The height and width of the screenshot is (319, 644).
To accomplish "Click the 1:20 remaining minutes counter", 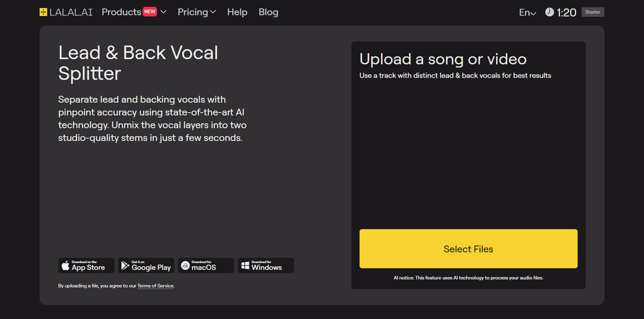I will (567, 13).
